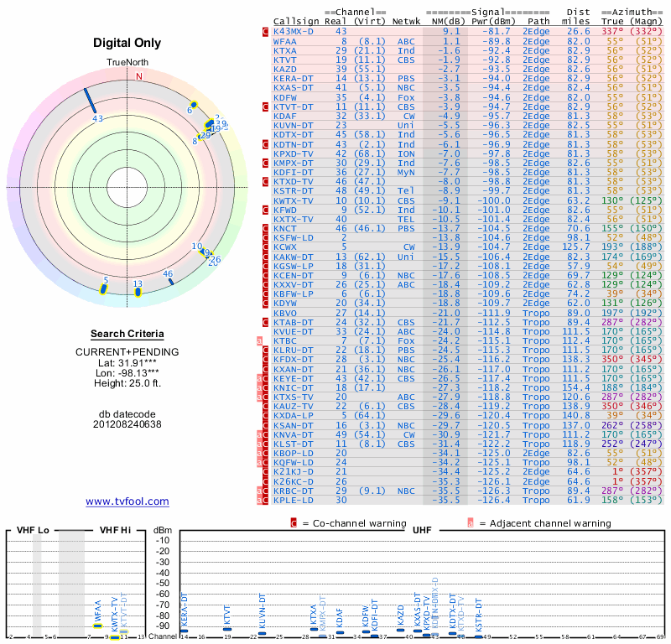671x644 pixels.
Task: Click the -81.7 signal power value
Action: click(x=497, y=31)
